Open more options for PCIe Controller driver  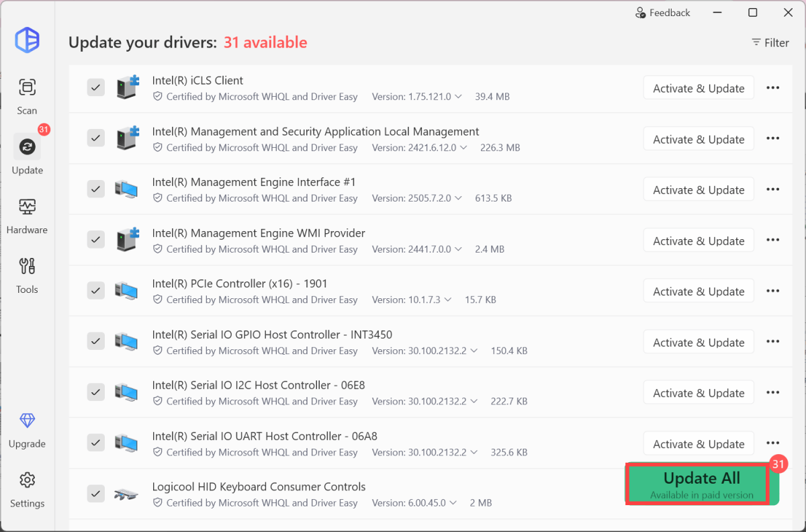coord(772,292)
